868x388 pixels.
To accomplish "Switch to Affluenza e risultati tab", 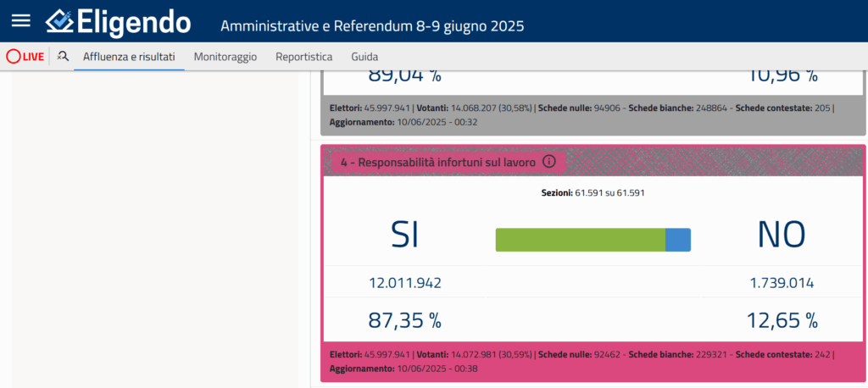I will click(x=129, y=57).
